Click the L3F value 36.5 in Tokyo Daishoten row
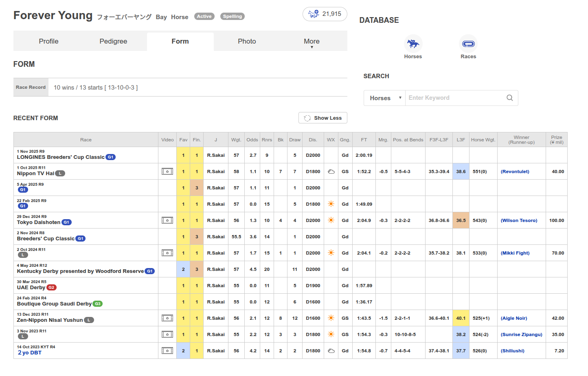The height and width of the screenshot is (376, 588). coord(461,220)
